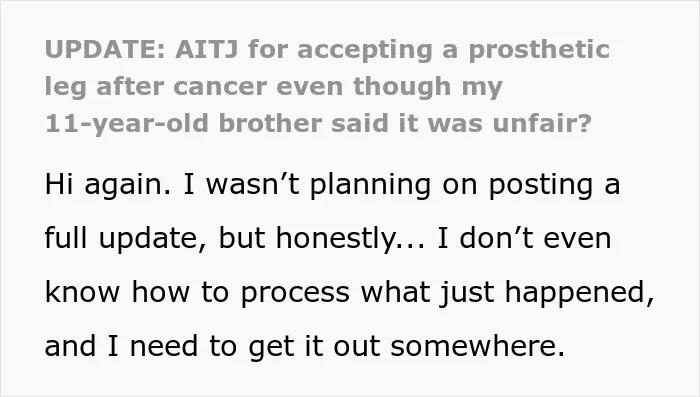Click 'cancer' in the gray title text
The width and height of the screenshot is (700, 397).
[x=220, y=86]
